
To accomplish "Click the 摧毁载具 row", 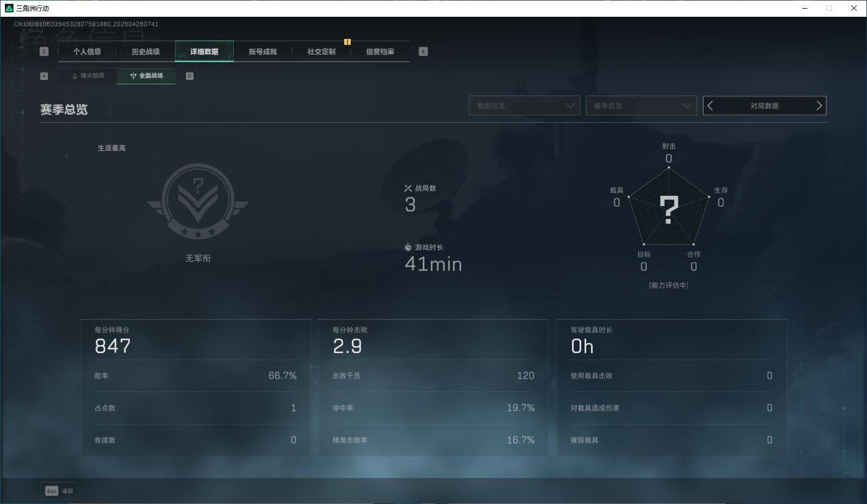I will (672, 440).
